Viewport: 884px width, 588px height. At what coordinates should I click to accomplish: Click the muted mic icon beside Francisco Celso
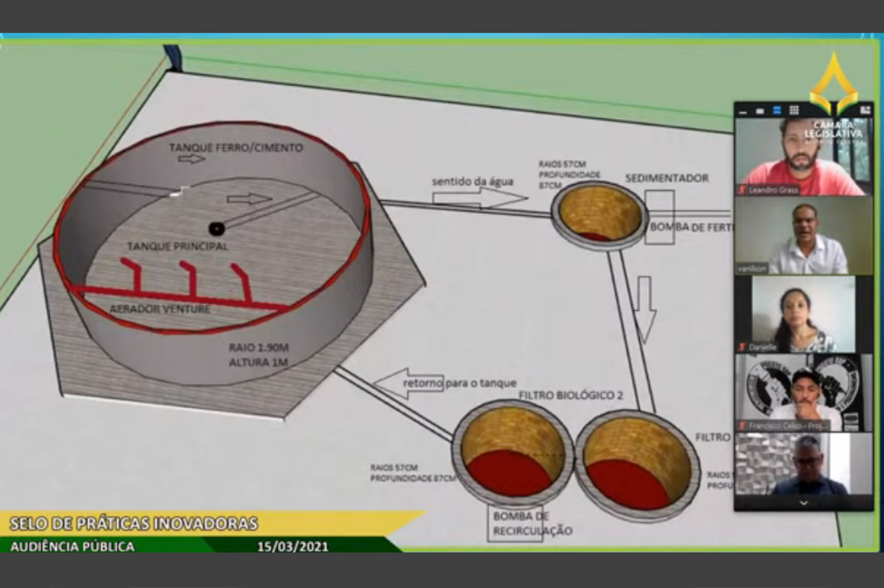click(742, 425)
